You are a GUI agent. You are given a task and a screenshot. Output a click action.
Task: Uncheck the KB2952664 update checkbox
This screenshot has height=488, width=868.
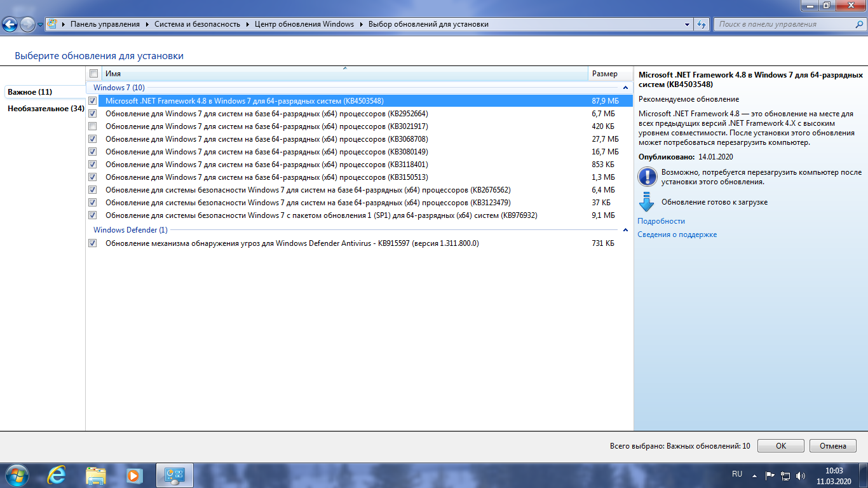pyautogui.click(x=93, y=113)
